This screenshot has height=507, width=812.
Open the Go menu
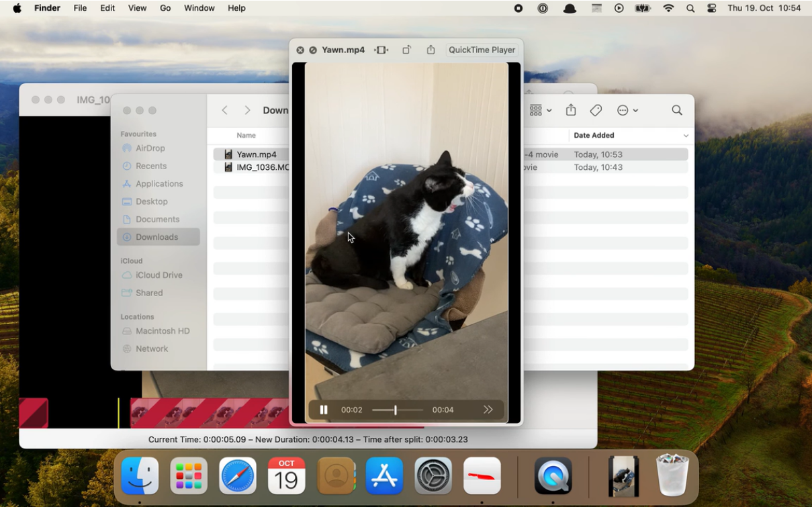click(x=165, y=8)
